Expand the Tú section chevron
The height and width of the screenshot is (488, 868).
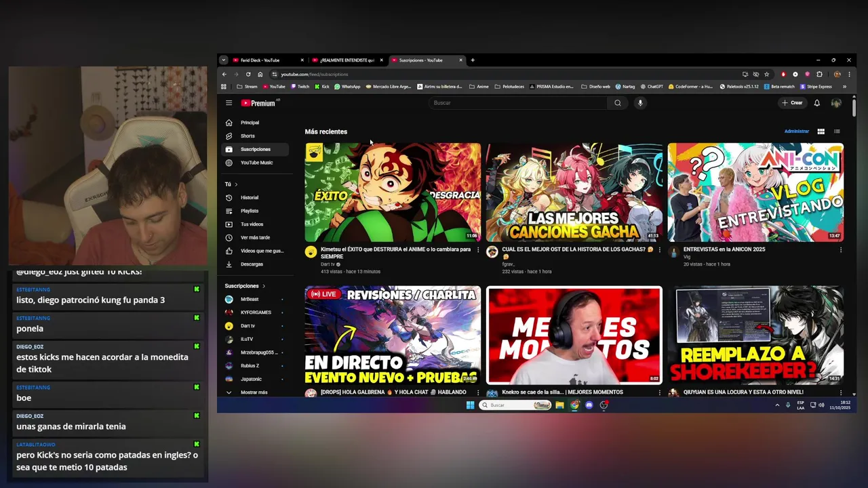click(x=236, y=184)
